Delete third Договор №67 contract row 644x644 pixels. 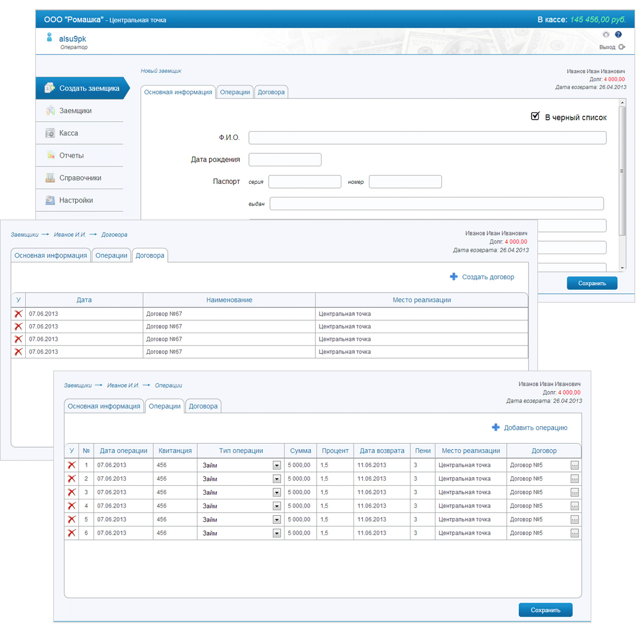18,339
